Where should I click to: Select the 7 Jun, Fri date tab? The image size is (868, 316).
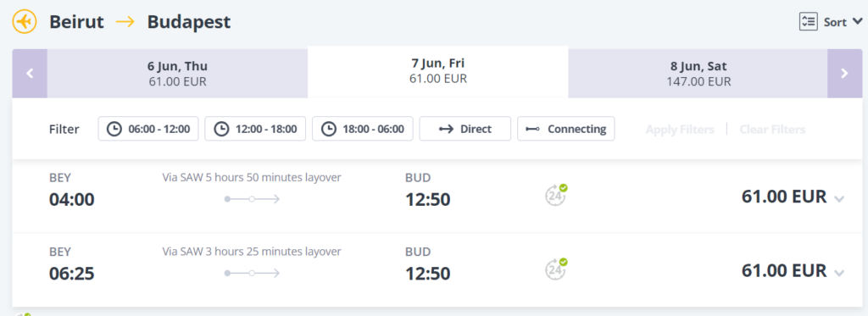point(438,72)
